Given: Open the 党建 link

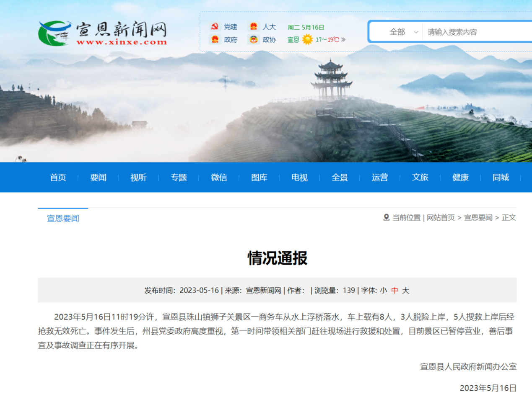Looking at the screenshot, I should [x=230, y=27].
